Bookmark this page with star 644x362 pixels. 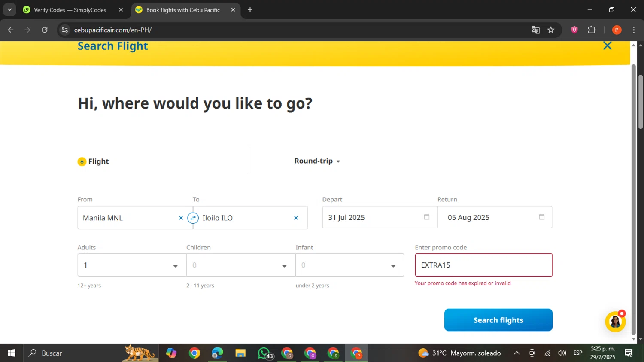[551, 30]
